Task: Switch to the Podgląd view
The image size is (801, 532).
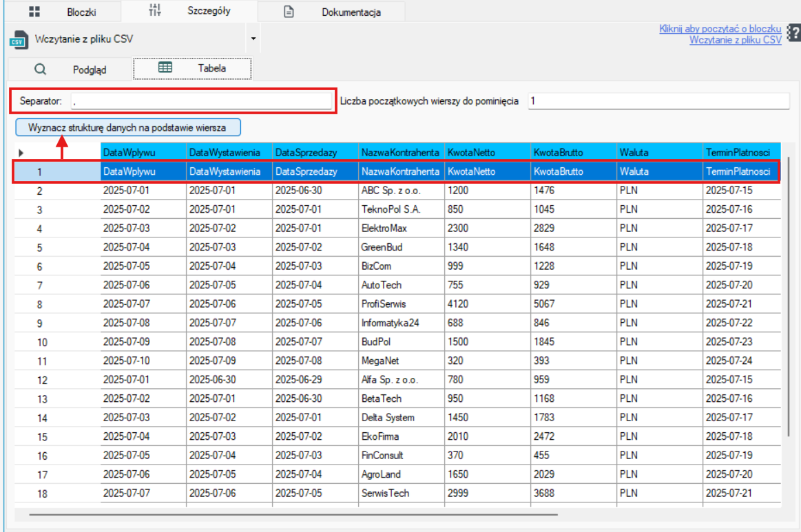Action: tap(70, 70)
